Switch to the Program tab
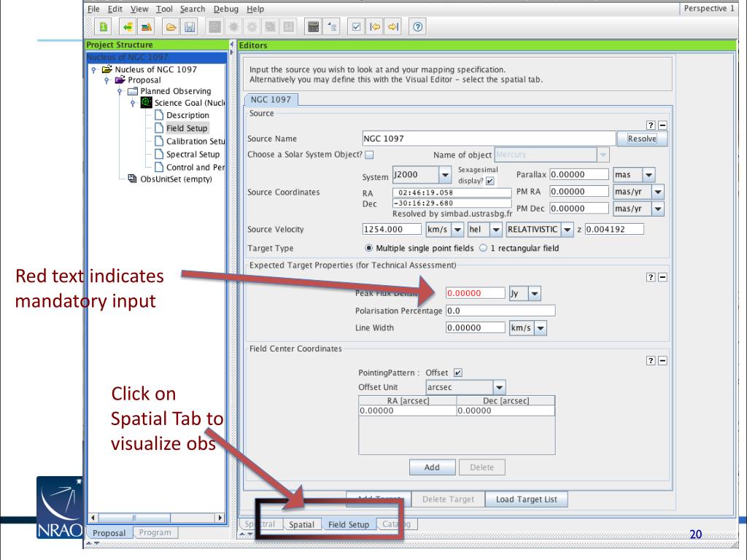Screen dimensions: 747x560 [x=155, y=532]
